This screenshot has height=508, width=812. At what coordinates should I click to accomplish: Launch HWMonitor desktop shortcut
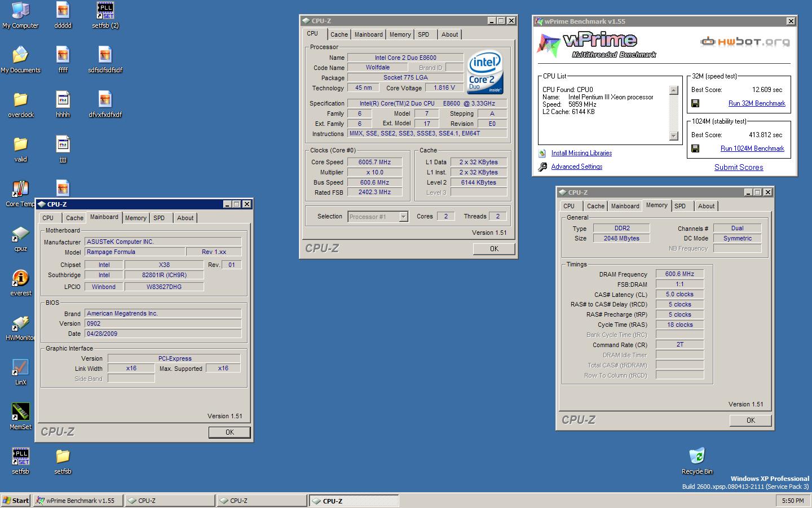20,327
